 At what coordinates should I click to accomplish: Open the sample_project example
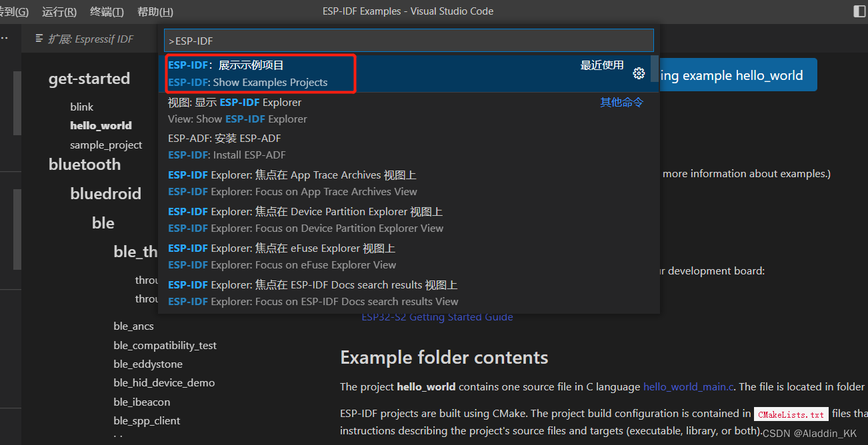(106, 145)
